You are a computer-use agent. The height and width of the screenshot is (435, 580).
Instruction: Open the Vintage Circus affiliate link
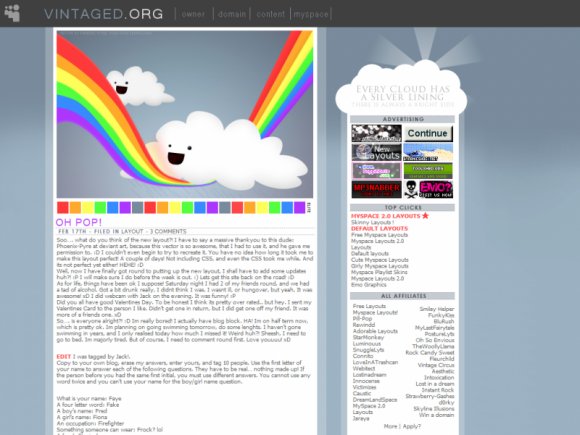[436, 365]
